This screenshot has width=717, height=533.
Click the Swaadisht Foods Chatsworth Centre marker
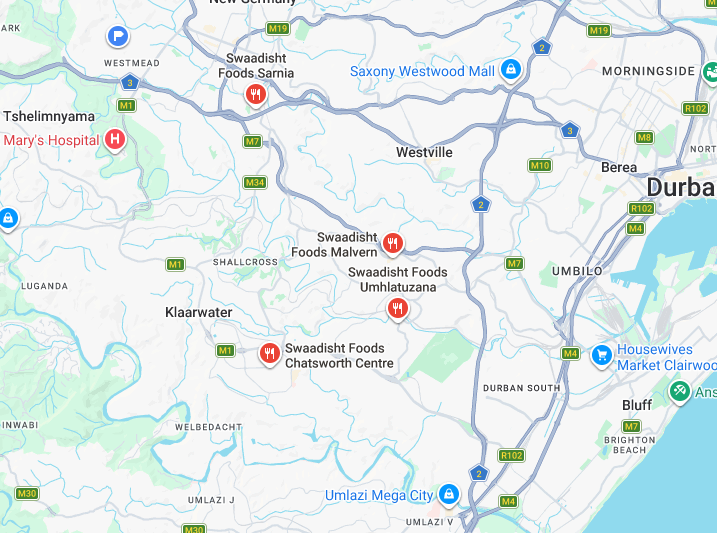[x=270, y=354]
